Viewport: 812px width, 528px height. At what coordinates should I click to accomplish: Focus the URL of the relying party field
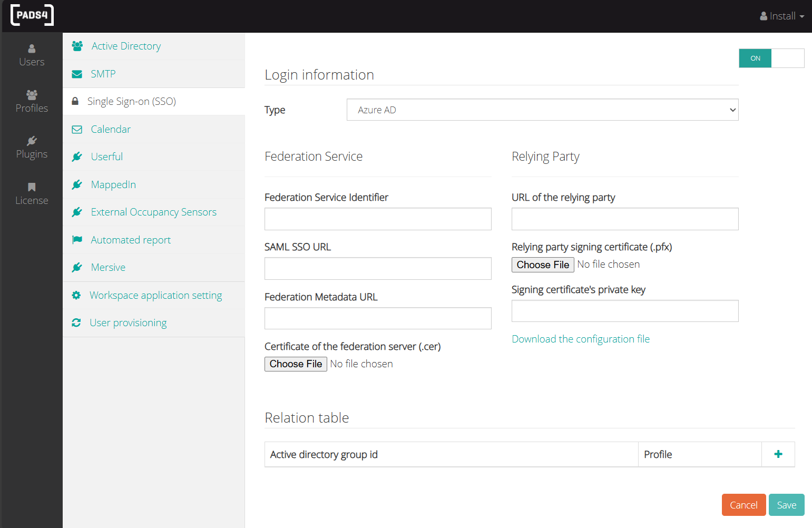(x=625, y=219)
